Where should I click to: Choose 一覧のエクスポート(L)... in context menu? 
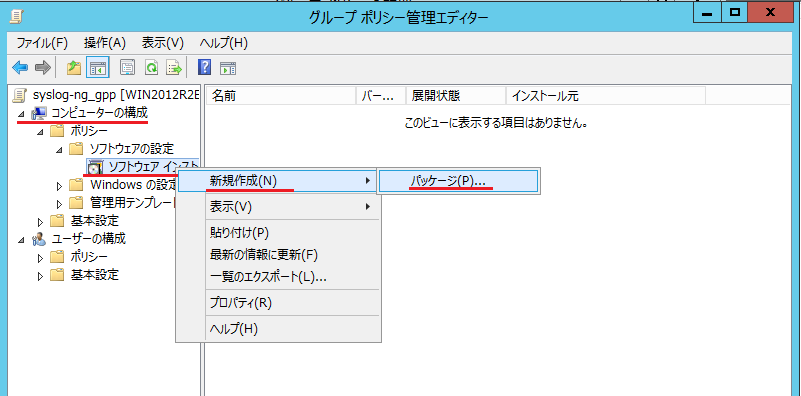click(278, 276)
